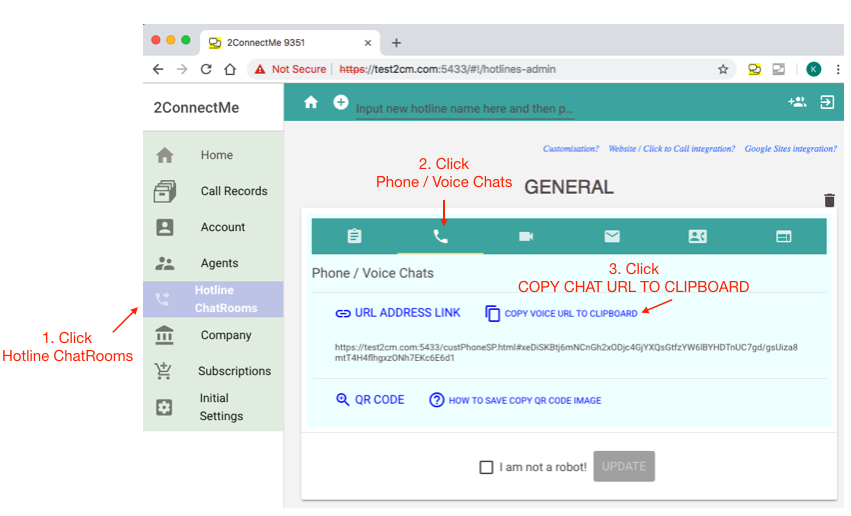Image resolution: width=851 pixels, height=516 pixels.
Task: Open Account in the sidebar
Action: (213, 227)
